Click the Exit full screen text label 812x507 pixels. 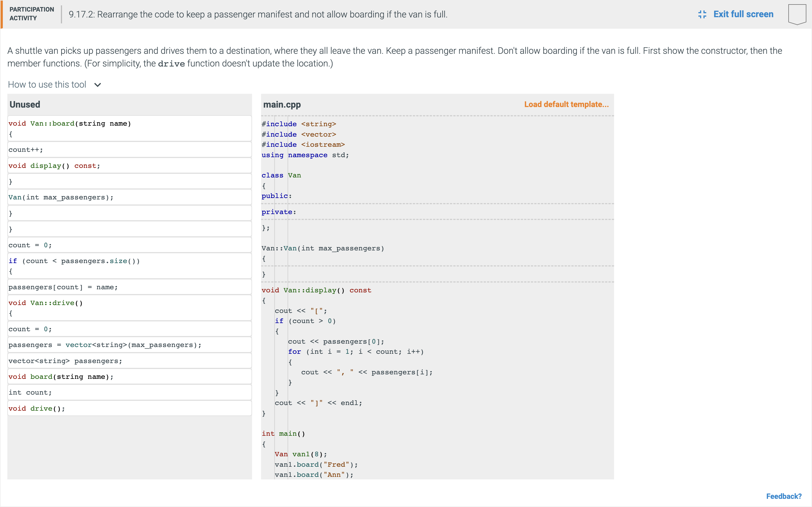(743, 14)
